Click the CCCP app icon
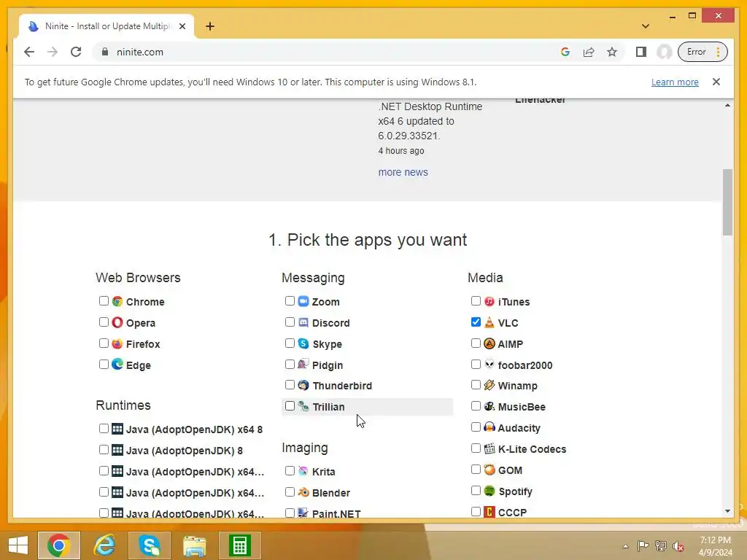This screenshot has width=747, height=560. pyautogui.click(x=489, y=512)
